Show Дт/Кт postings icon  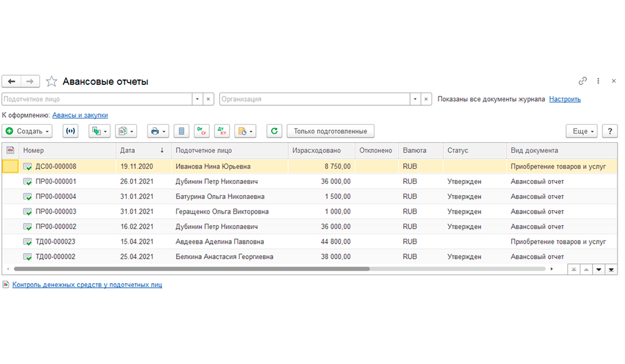[222, 131]
